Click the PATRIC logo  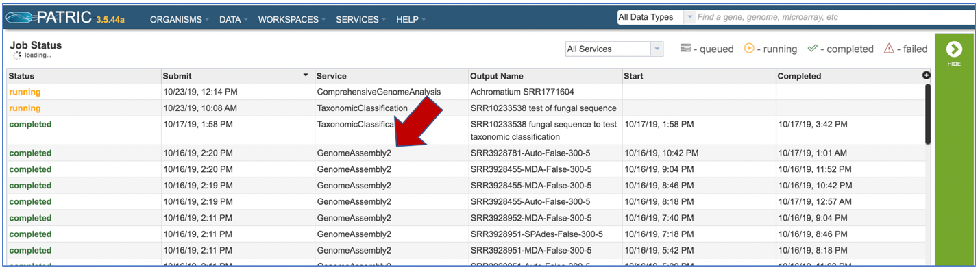point(48,18)
